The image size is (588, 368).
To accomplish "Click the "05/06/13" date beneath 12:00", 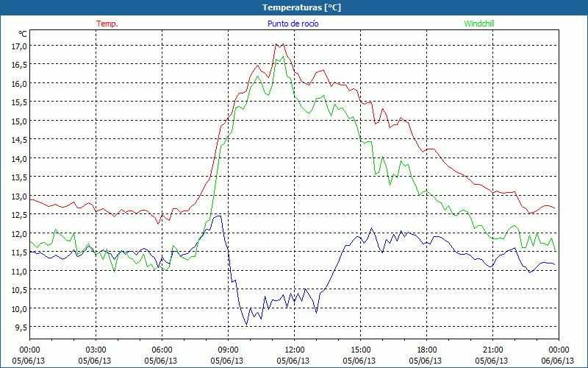I will 293,361.
